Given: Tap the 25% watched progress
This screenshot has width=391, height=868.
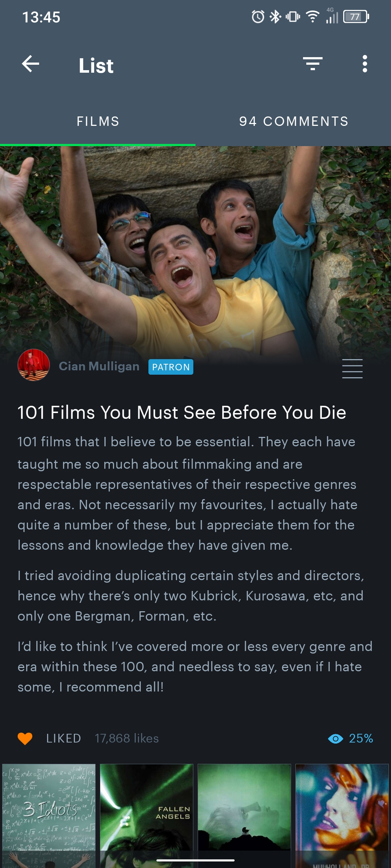Looking at the screenshot, I should coord(361,738).
